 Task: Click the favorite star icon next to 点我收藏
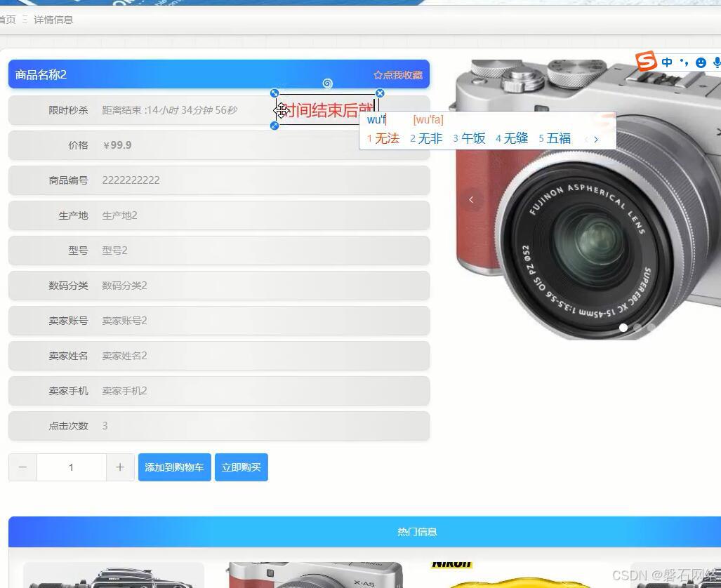[x=378, y=75]
